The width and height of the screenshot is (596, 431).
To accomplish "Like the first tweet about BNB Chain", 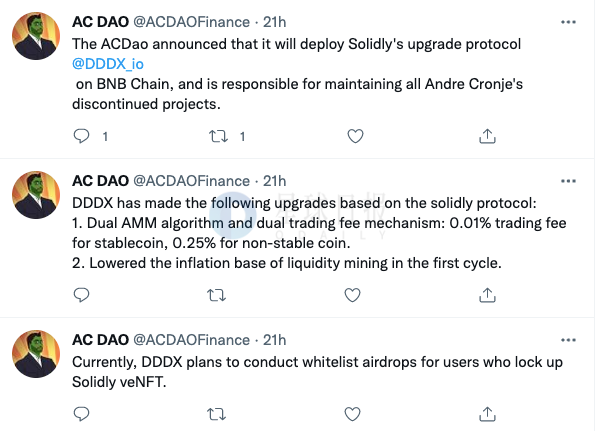I will click(x=355, y=136).
